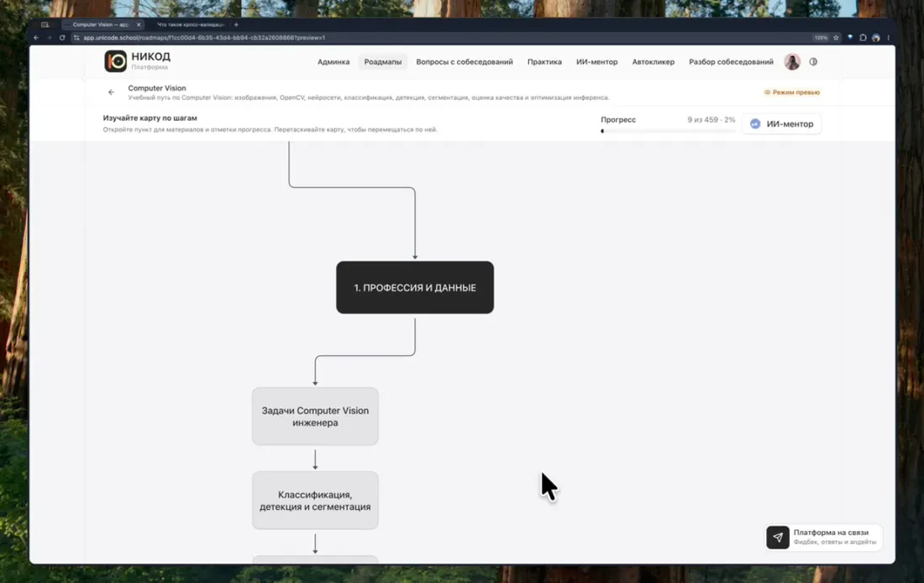Open the browser three-dot menu
Image resolution: width=924 pixels, height=583 pixels.
888,38
